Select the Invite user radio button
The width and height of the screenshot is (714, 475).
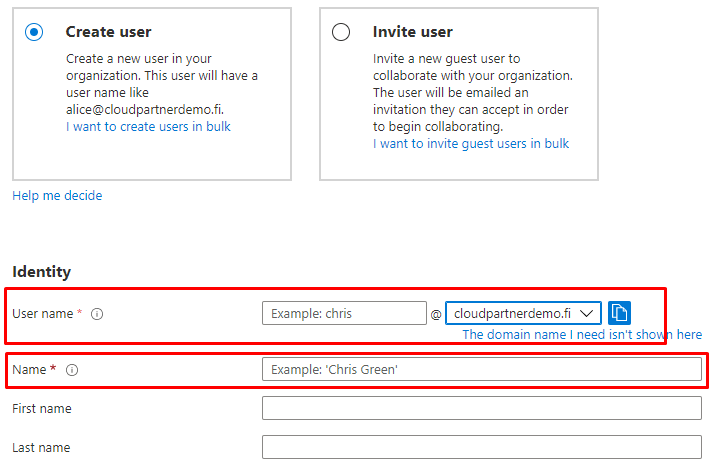(341, 32)
